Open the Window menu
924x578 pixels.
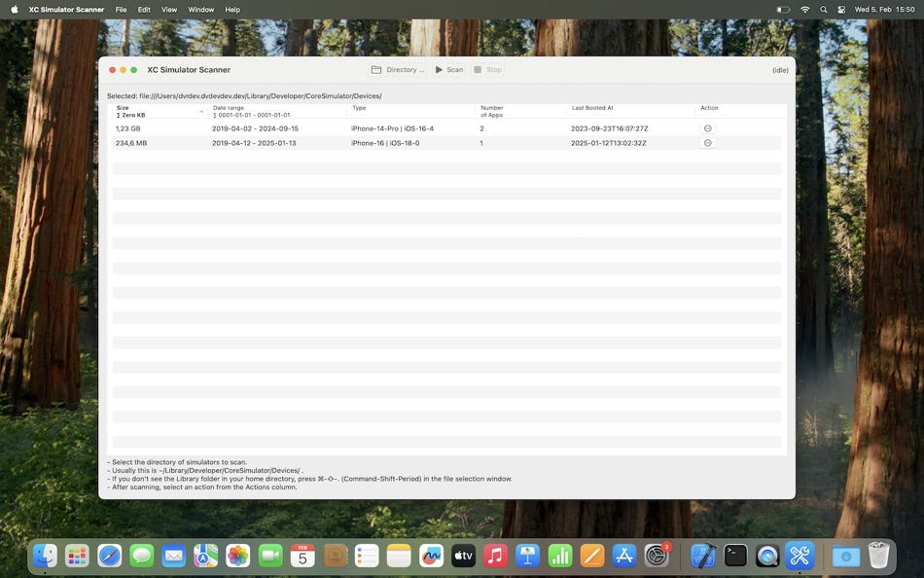(200, 9)
